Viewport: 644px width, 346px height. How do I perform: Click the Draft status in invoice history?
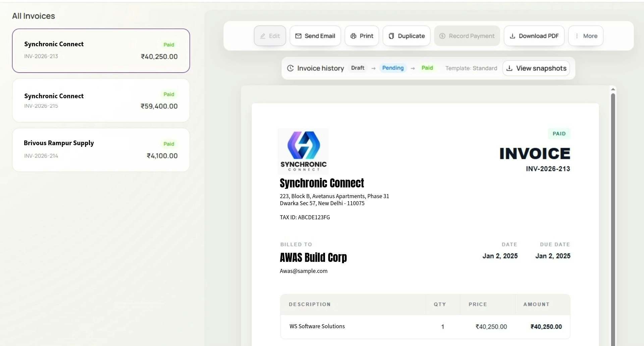coord(358,68)
